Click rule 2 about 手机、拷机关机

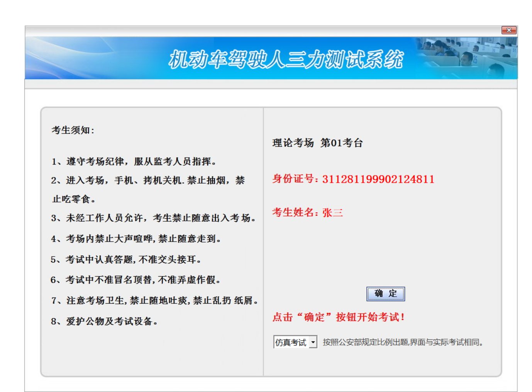pyautogui.click(x=148, y=180)
